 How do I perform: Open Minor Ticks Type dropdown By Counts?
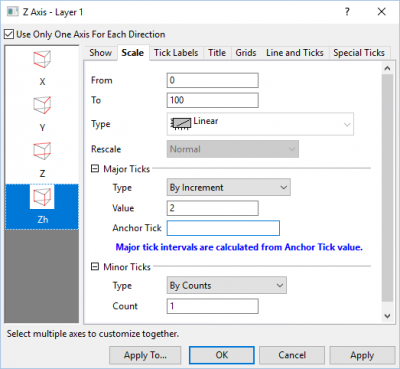click(226, 285)
